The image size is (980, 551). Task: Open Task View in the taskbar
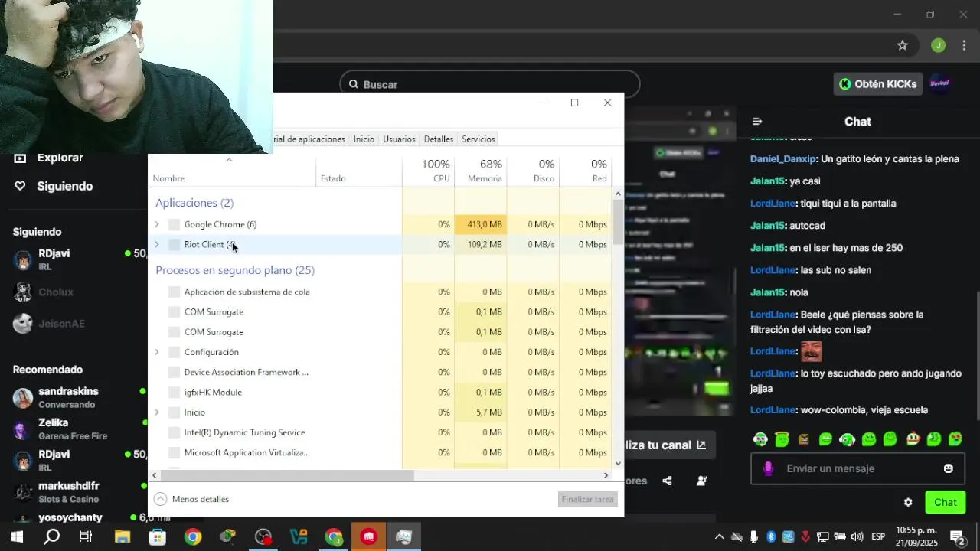click(86, 537)
